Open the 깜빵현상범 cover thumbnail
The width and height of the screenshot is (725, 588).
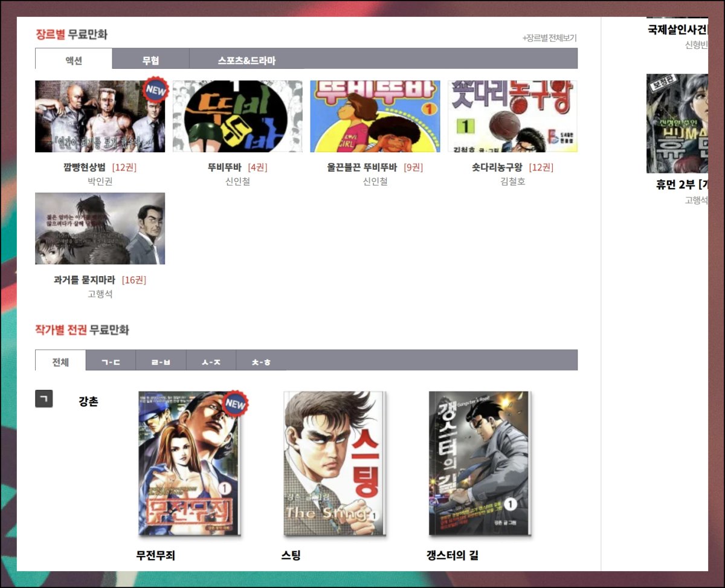tap(100, 117)
